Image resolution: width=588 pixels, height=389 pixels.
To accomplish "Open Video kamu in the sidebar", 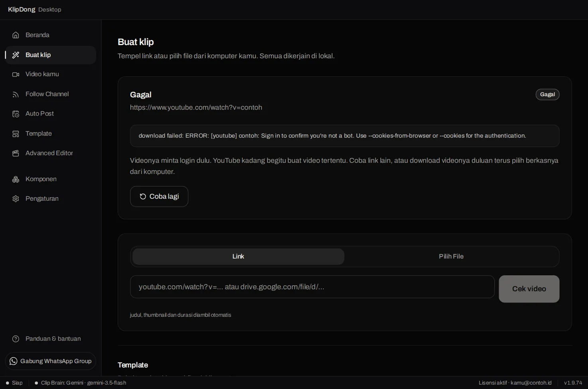I will (x=51, y=74).
